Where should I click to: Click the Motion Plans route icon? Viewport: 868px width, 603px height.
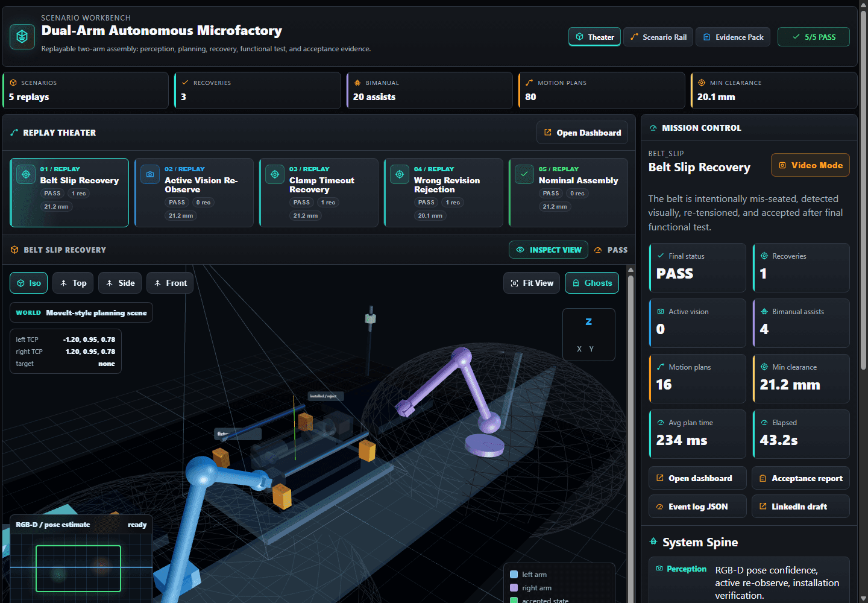529,83
